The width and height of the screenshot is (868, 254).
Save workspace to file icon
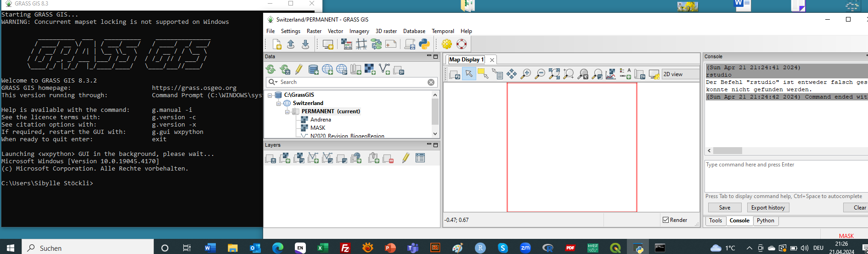click(305, 44)
